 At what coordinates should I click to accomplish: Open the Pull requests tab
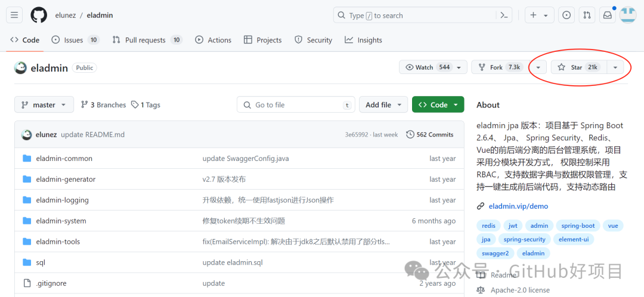(147, 40)
